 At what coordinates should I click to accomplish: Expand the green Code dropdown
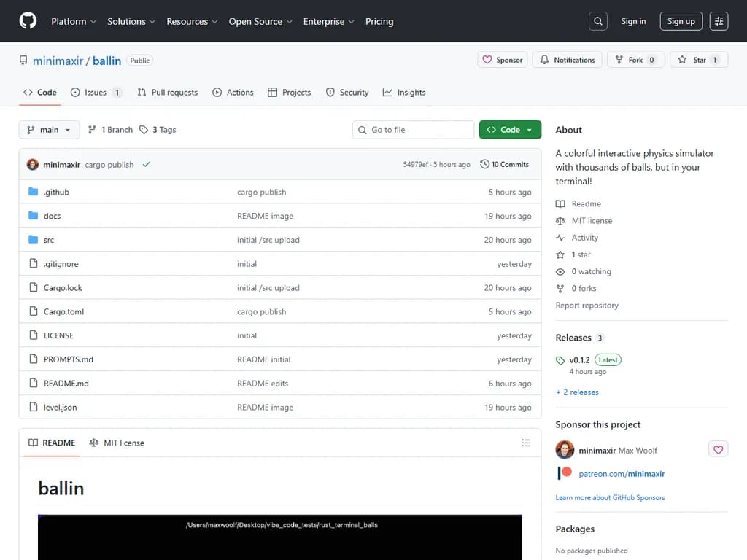(510, 130)
